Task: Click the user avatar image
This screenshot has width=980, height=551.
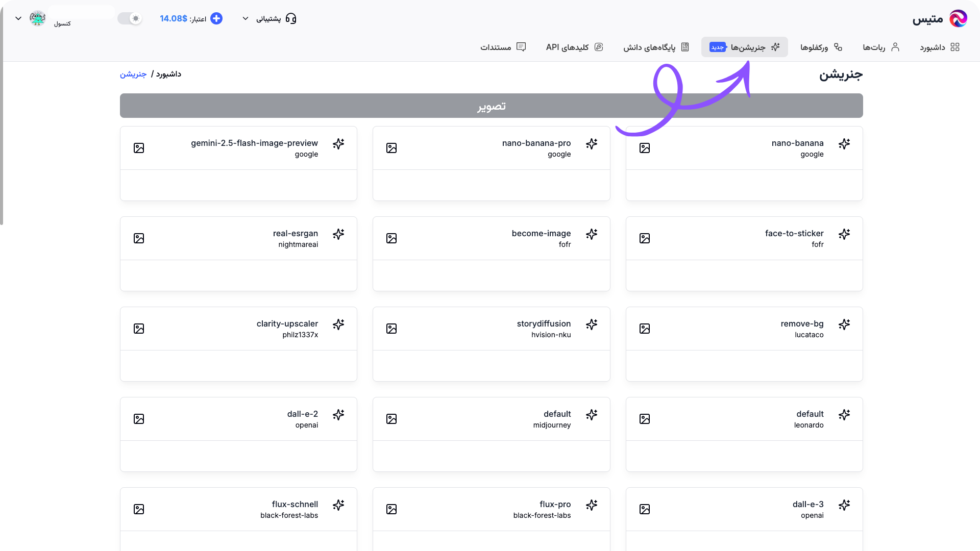Action: click(x=38, y=18)
